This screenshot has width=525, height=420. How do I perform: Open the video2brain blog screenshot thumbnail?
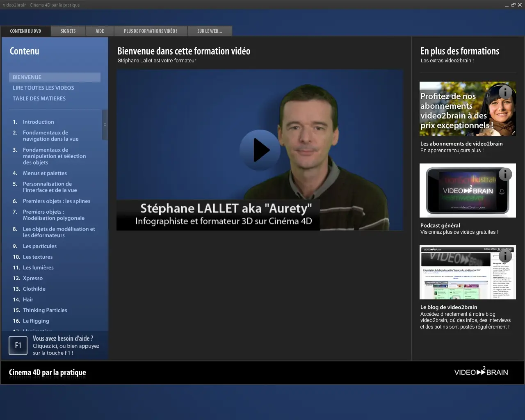tap(468, 272)
